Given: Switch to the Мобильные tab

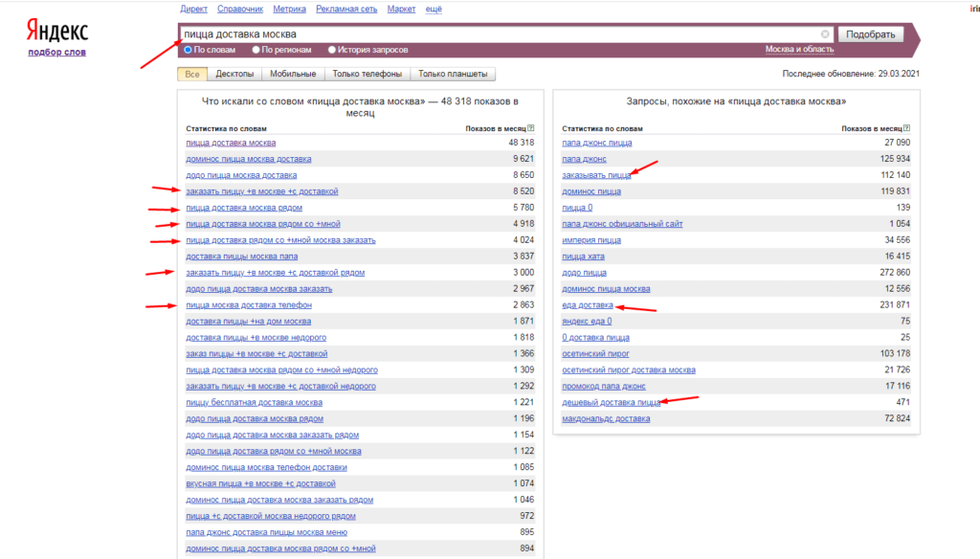Looking at the screenshot, I should pos(293,74).
